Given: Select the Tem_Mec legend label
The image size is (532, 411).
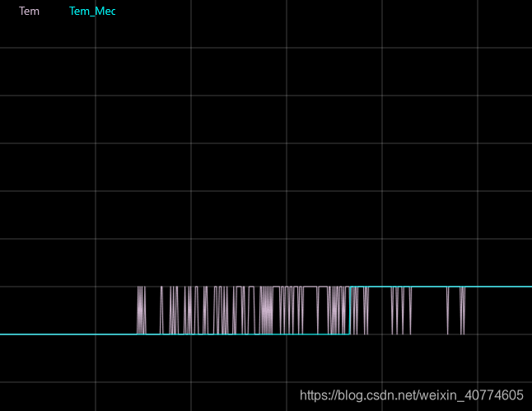Looking at the screenshot, I should 92,12.
